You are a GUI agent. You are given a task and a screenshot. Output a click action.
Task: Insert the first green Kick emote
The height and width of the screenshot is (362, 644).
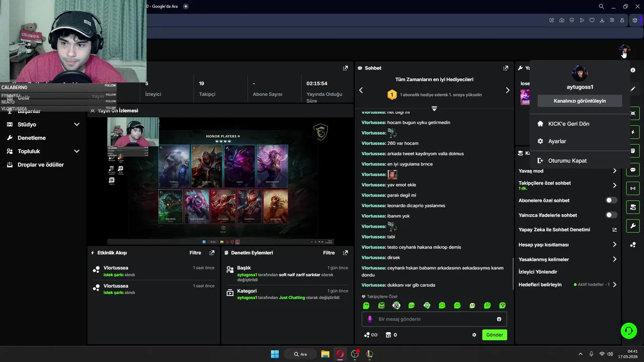click(x=366, y=305)
